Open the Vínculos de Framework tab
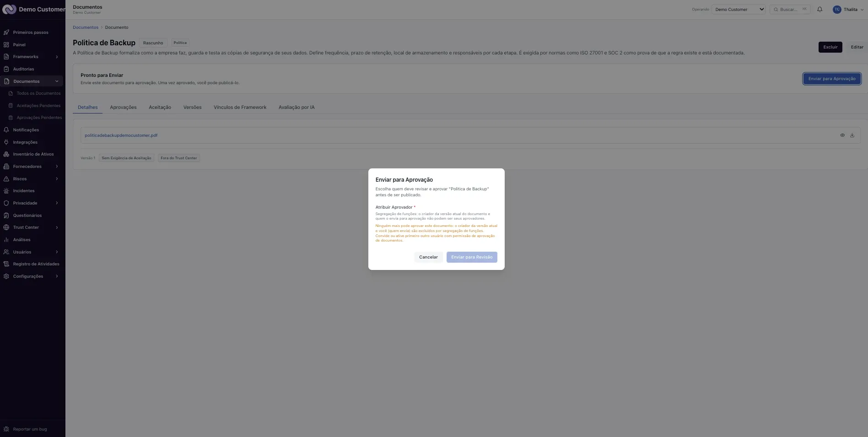This screenshot has height=437, width=868. point(240,108)
